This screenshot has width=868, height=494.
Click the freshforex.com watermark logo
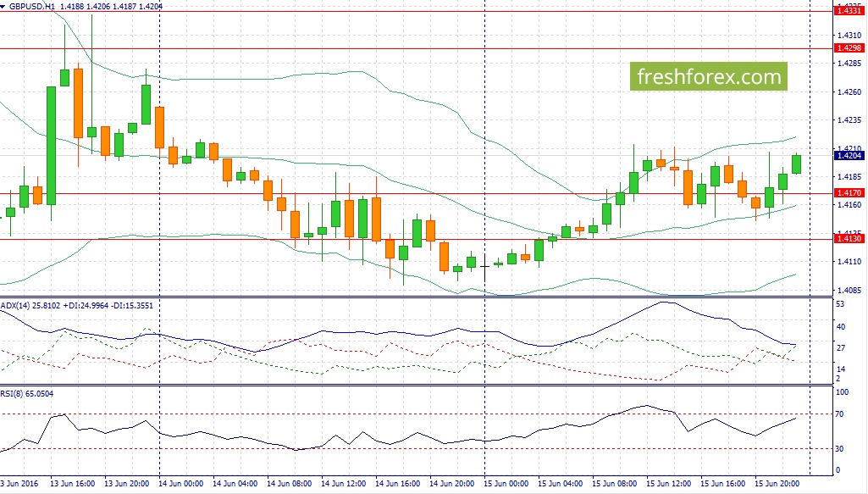click(x=709, y=76)
